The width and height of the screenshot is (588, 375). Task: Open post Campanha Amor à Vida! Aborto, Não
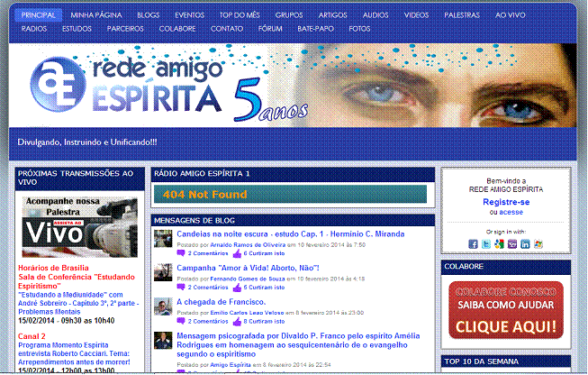(248, 268)
